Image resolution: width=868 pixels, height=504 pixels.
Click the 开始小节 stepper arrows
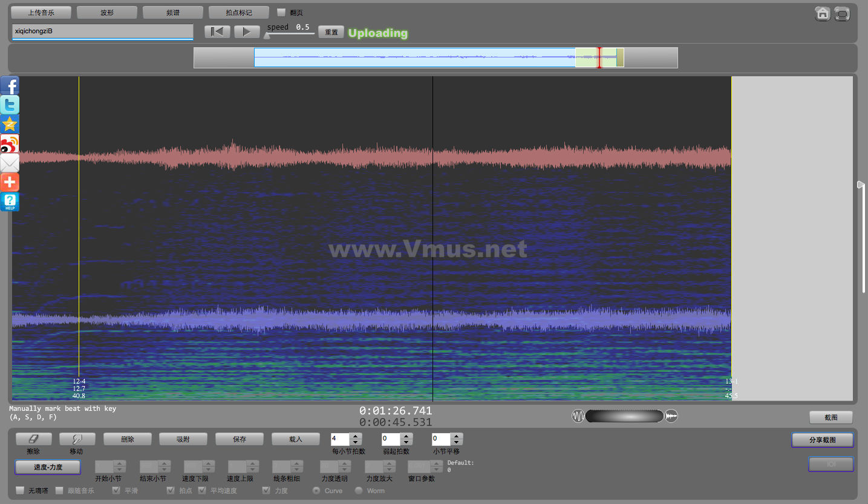[x=120, y=466]
